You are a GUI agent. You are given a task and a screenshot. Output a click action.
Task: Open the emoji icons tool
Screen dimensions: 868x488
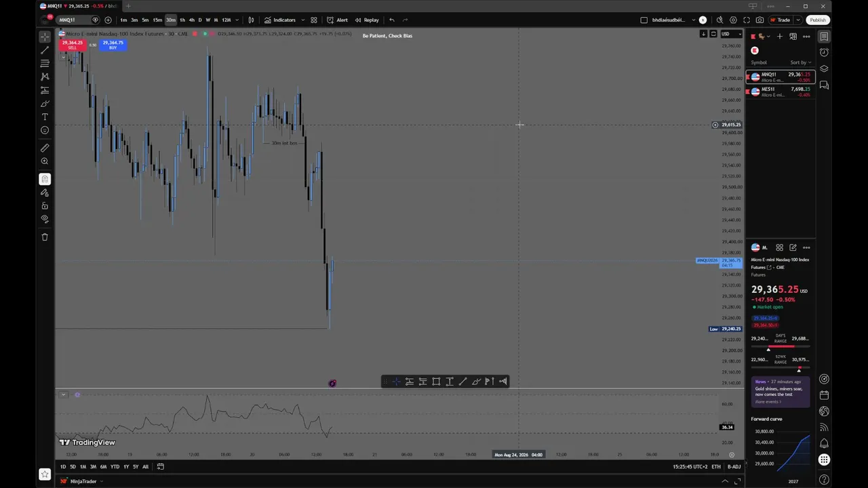pyautogui.click(x=45, y=130)
